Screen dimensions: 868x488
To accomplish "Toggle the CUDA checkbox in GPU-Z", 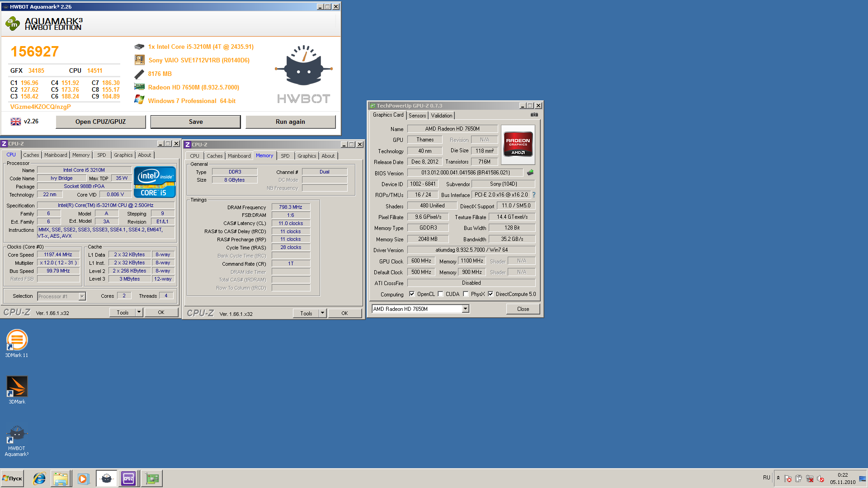I will (x=440, y=294).
